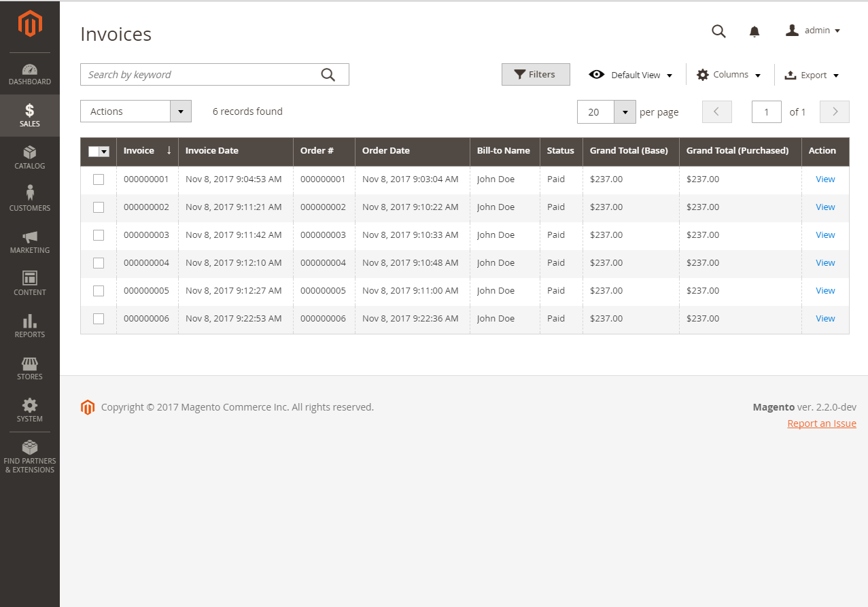Click the Magento logo in the top left
Image resolution: width=868 pixels, height=607 pixels.
(x=29, y=24)
